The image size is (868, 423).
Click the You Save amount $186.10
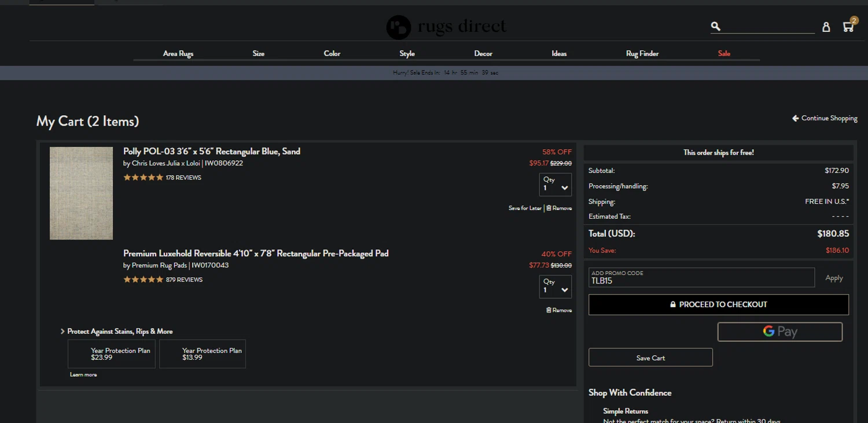coord(837,251)
